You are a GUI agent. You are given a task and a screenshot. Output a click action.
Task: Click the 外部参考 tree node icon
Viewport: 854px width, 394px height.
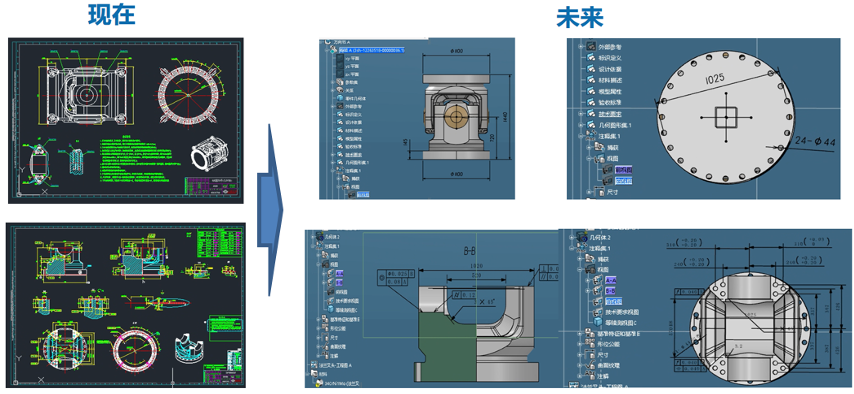point(590,47)
